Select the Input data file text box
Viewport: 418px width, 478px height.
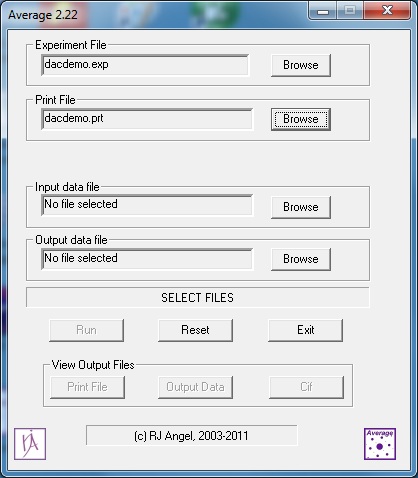tap(147, 205)
